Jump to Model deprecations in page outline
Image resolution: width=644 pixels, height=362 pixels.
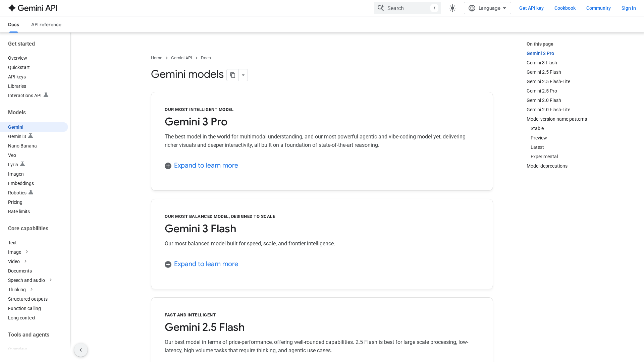[547, 166]
